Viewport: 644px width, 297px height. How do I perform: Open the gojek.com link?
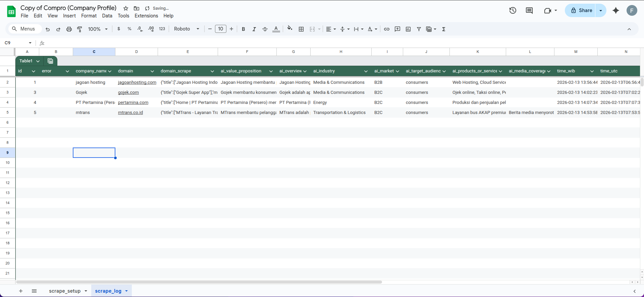128,93
